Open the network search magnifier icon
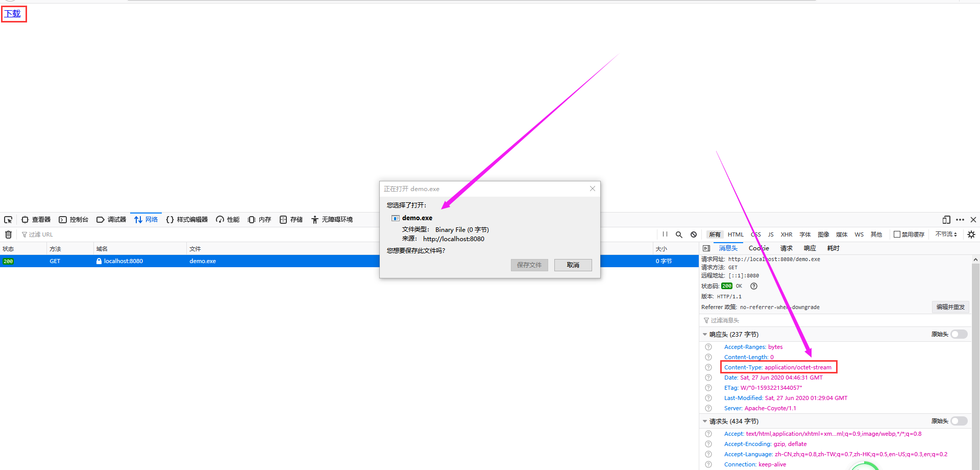This screenshot has width=980, height=470. tap(679, 234)
